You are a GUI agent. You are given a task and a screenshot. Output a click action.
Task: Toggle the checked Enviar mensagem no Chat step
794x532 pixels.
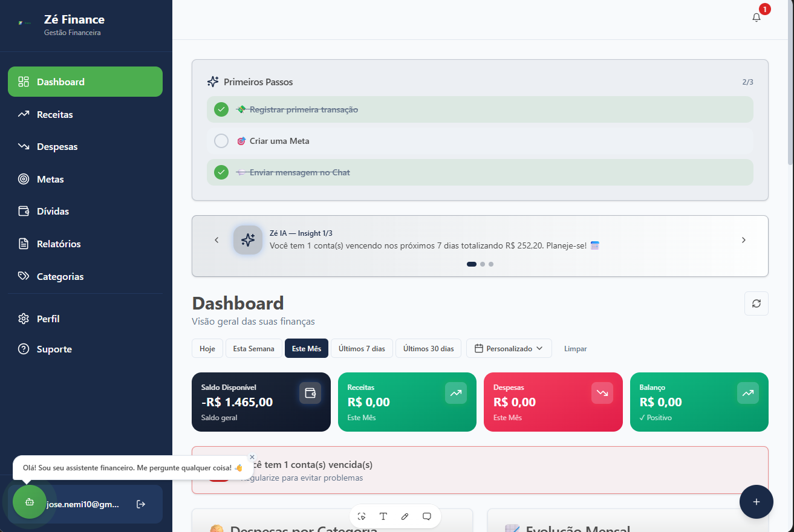(221, 172)
